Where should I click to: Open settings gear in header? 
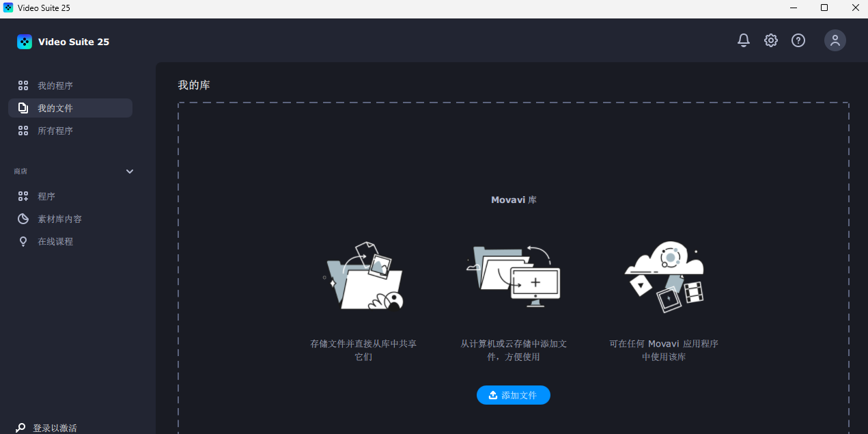point(771,40)
